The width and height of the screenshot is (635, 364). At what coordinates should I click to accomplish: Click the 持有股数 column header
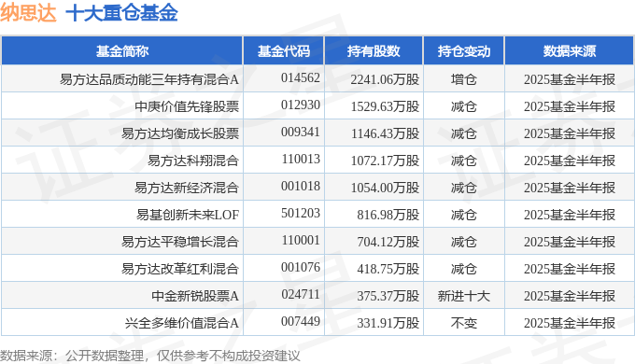click(x=374, y=51)
